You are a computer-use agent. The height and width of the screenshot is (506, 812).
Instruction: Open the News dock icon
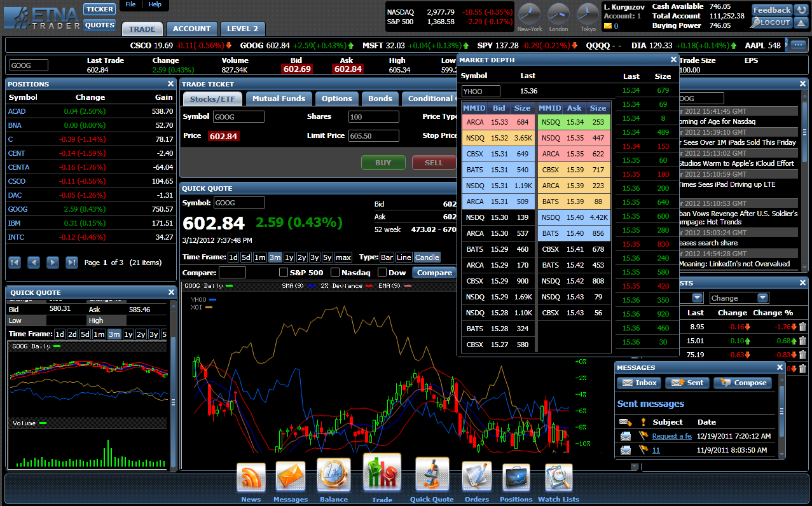[x=251, y=478]
